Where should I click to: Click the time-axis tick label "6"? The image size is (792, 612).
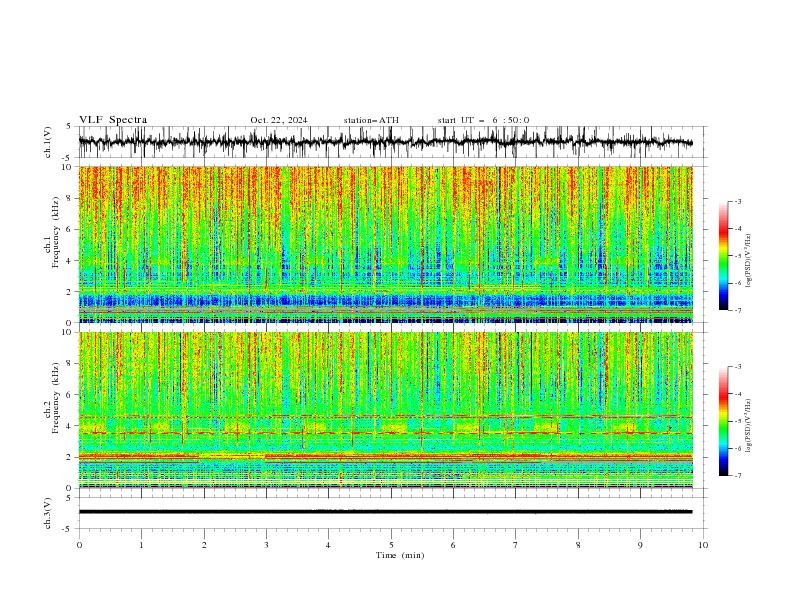point(453,545)
